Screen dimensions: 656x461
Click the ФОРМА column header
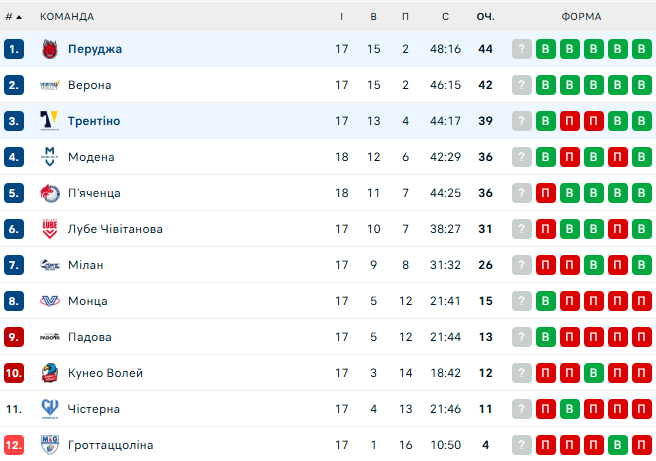(581, 16)
